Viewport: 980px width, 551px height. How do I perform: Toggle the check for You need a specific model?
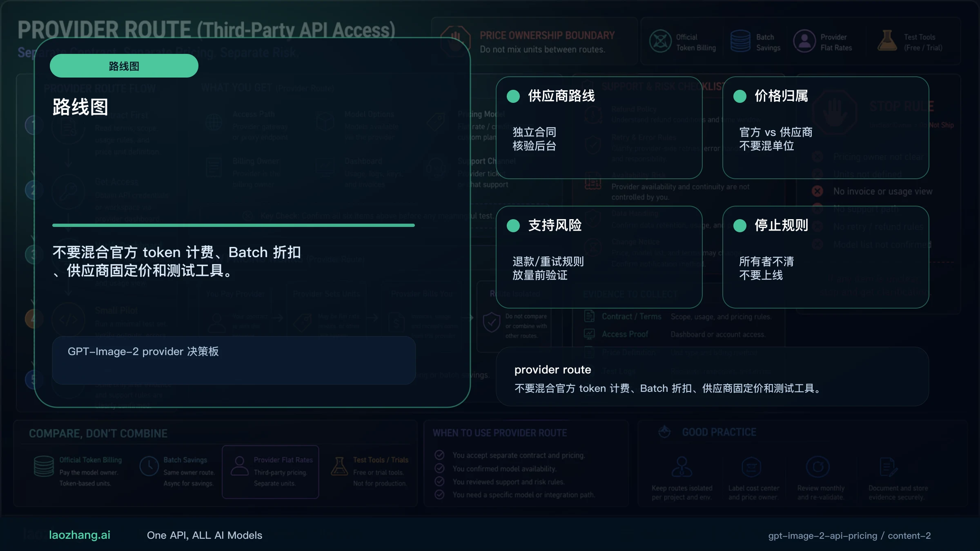click(439, 494)
